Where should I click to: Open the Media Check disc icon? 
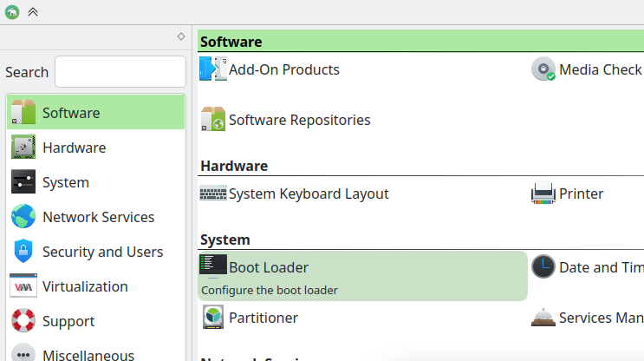[x=543, y=69]
